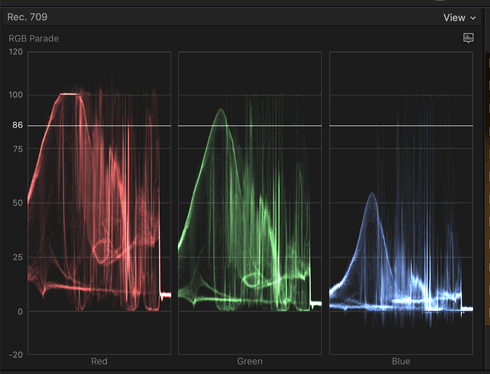Click the Blue channel label
This screenshot has height=374, width=490.
tap(401, 361)
